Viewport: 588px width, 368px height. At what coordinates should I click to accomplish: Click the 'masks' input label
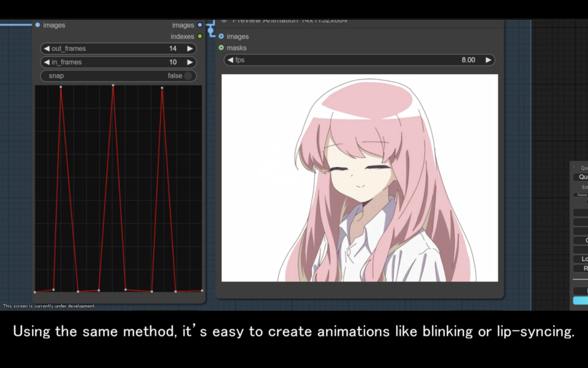tap(237, 48)
